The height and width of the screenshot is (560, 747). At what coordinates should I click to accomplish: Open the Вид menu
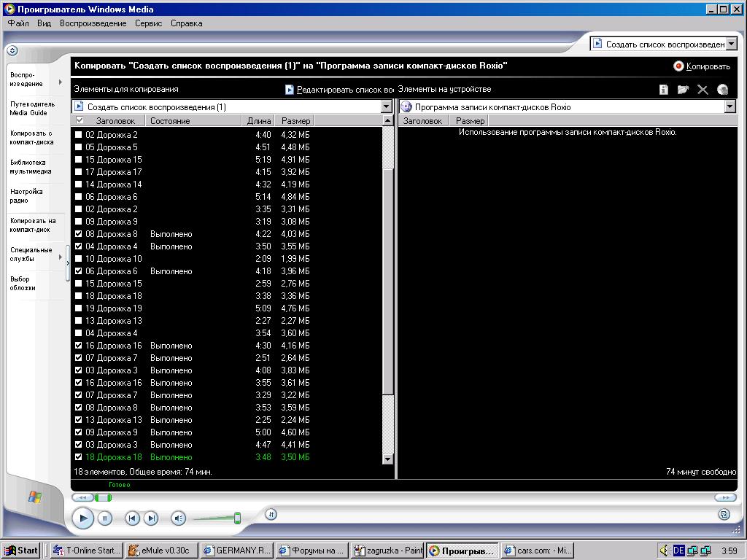click(x=44, y=23)
